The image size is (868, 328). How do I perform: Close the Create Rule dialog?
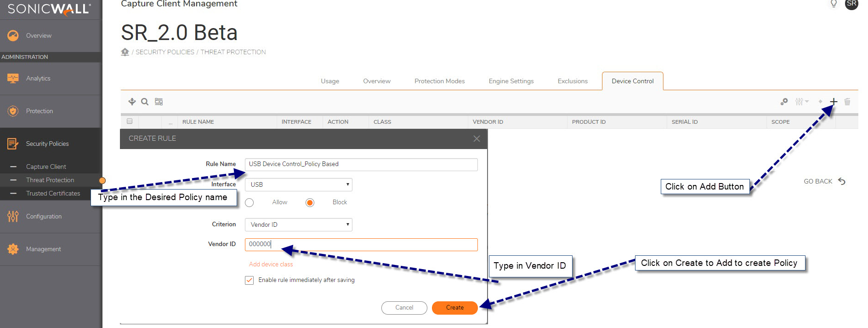(477, 138)
